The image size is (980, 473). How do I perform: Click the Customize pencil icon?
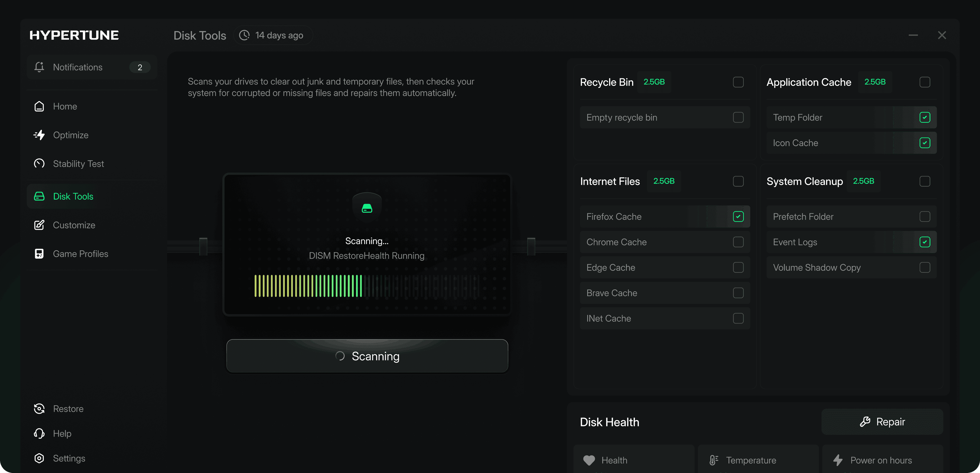click(x=39, y=225)
